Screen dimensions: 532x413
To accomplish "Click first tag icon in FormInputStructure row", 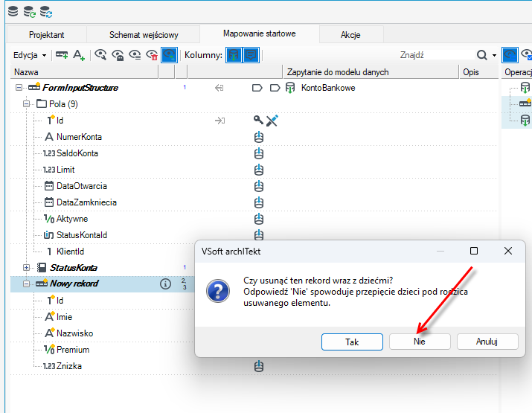I will (257, 88).
